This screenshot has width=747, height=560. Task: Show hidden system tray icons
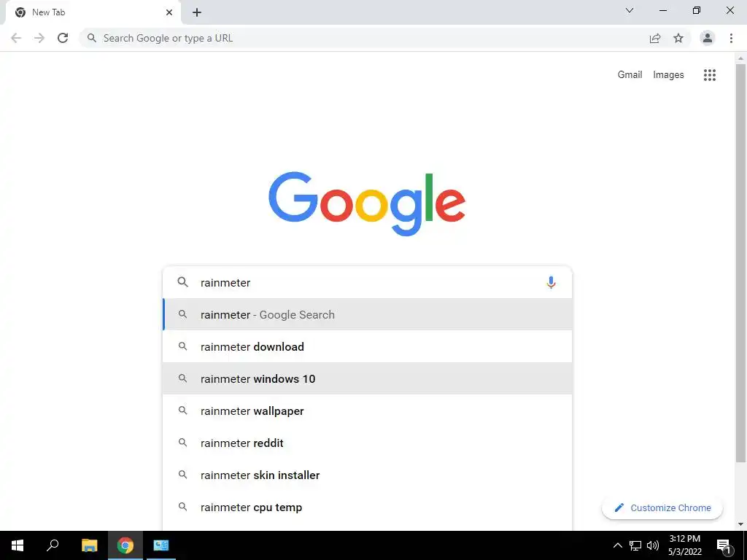click(x=617, y=545)
